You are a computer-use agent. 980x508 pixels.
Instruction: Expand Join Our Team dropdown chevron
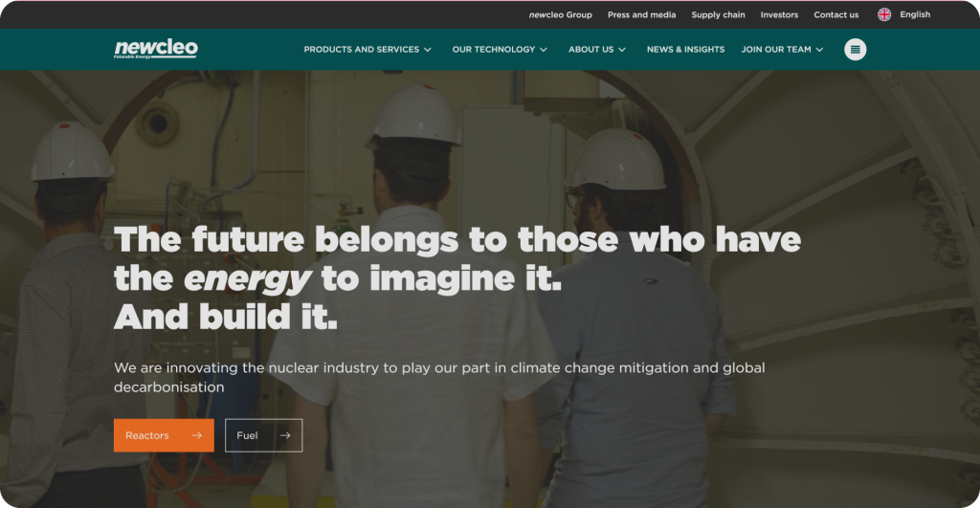tap(819, 50)
